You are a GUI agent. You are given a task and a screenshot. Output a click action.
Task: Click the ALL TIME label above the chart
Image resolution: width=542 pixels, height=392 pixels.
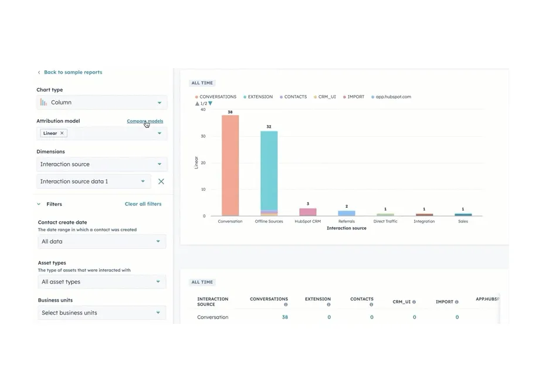coord(202,83)
